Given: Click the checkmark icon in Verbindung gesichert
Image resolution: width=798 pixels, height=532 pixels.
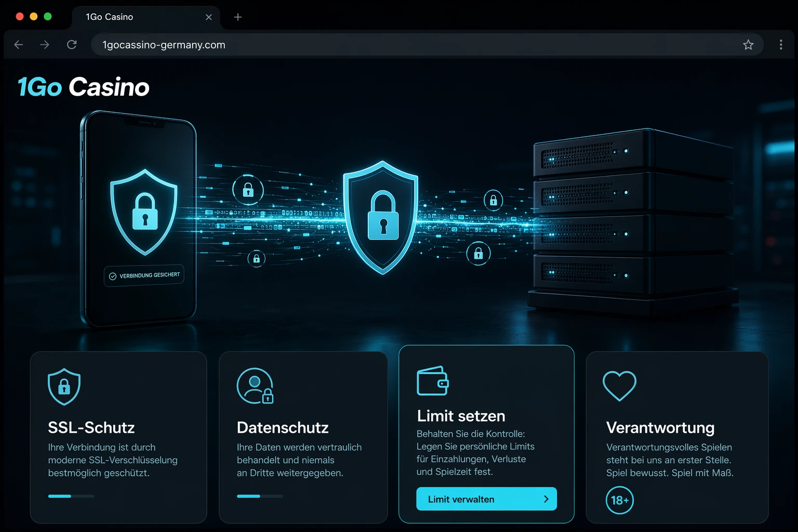Looking at the screenshot, I should pyautogui.click(x=113, y=276).
